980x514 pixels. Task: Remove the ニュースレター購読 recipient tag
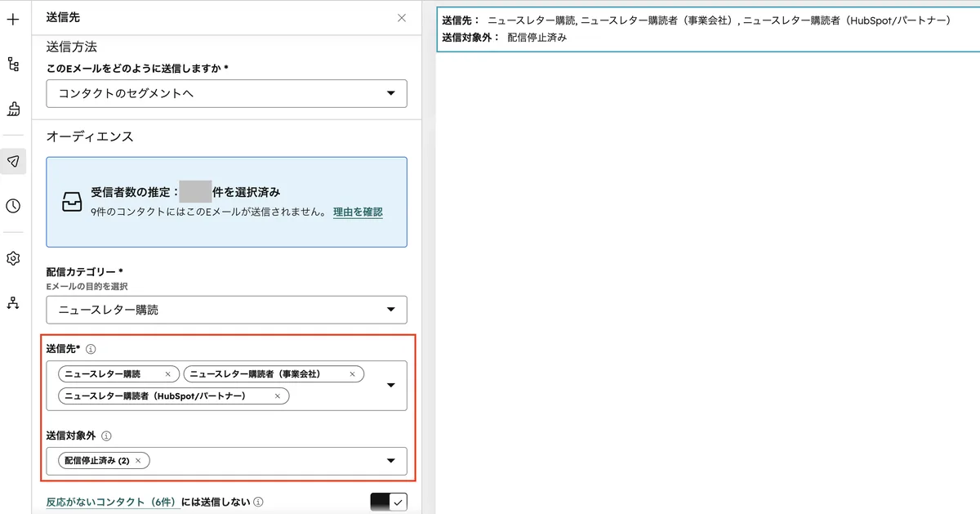168,373
